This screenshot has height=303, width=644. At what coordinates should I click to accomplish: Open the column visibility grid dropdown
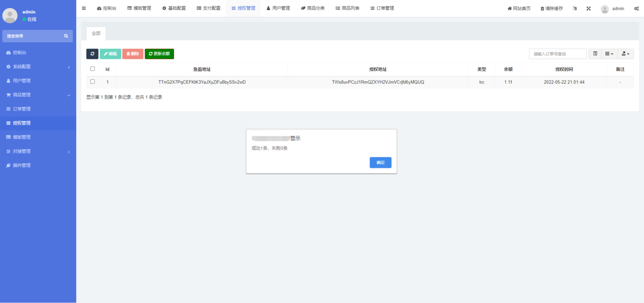(609, 54)
